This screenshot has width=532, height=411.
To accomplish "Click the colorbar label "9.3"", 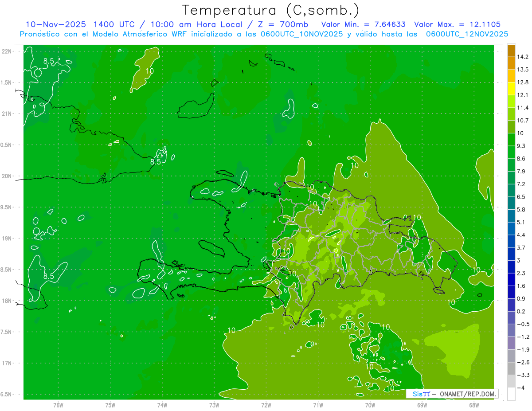I will pyautogui.click(x=522, y=146).
